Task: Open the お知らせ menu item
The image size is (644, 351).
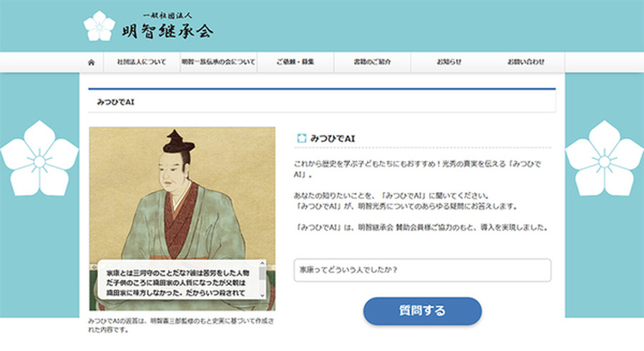Action: coord(449,62)
